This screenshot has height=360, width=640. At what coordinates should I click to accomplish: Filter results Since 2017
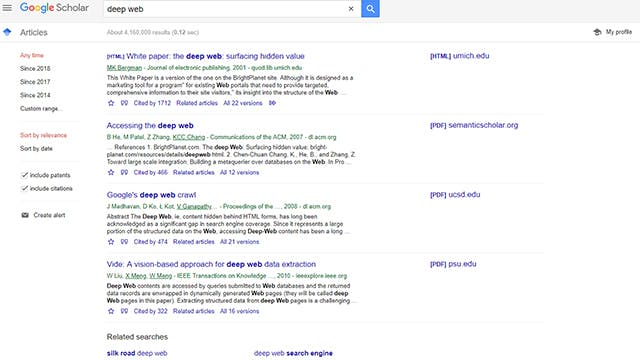point(35,82)
